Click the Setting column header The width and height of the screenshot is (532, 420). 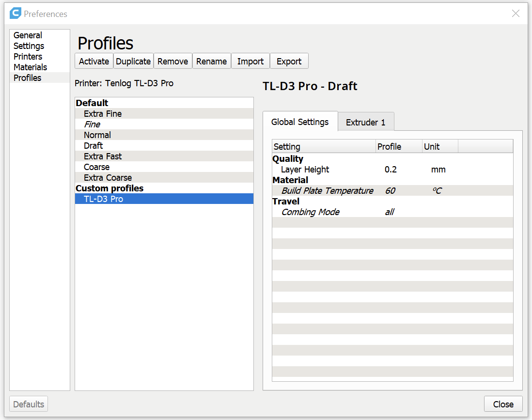click(x=324, y=147)
